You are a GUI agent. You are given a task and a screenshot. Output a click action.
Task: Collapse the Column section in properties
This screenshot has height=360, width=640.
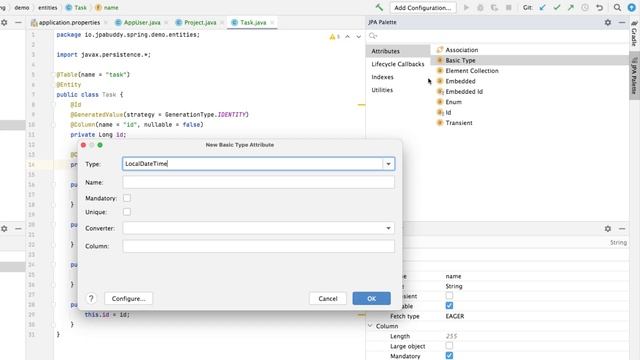click(370, 326)
